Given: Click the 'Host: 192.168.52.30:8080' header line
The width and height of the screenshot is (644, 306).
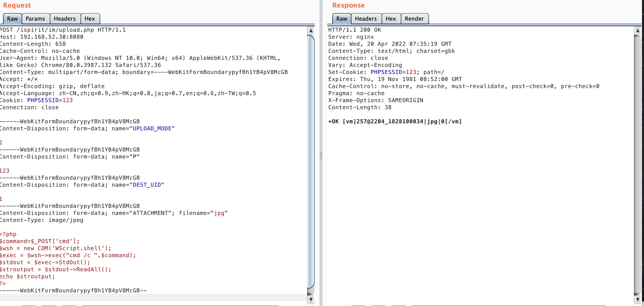Looking at the screenshot, I should point(42,37).
